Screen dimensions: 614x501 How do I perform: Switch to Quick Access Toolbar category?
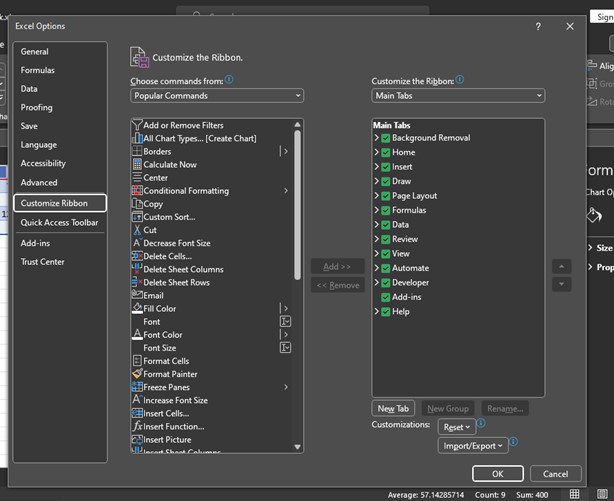pyautogui.click(x=59, y=223)
